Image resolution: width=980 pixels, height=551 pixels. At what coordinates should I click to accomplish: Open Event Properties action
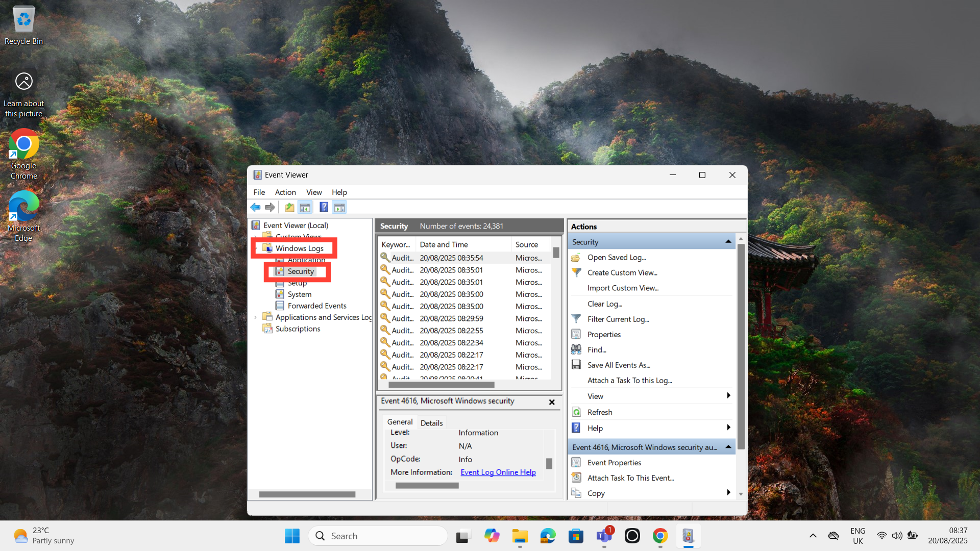point(614,463)
